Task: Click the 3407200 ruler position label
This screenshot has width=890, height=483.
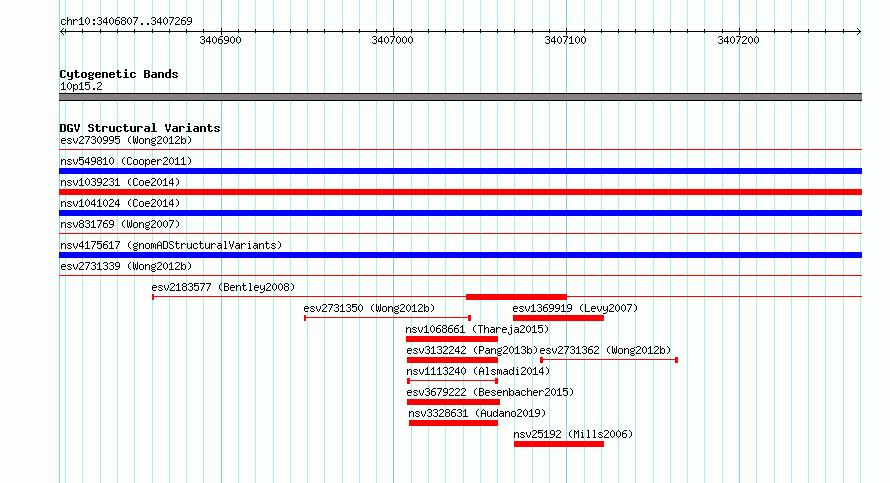Action: pos(738,40)
